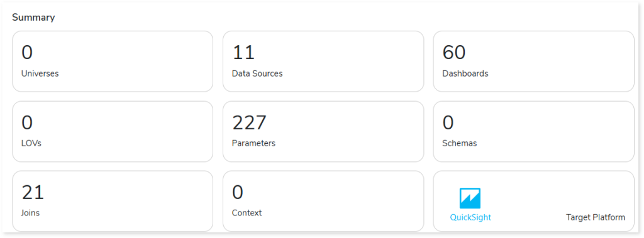This screenshot has height=238, width=644.
Task: Open the Context summary card
Action: pyautogui.click(x=323, y=201)
